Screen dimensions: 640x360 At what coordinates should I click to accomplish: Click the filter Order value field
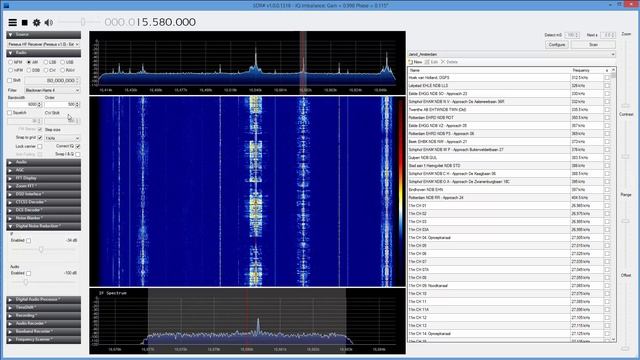pyautogui.click(x=62, y=104)
